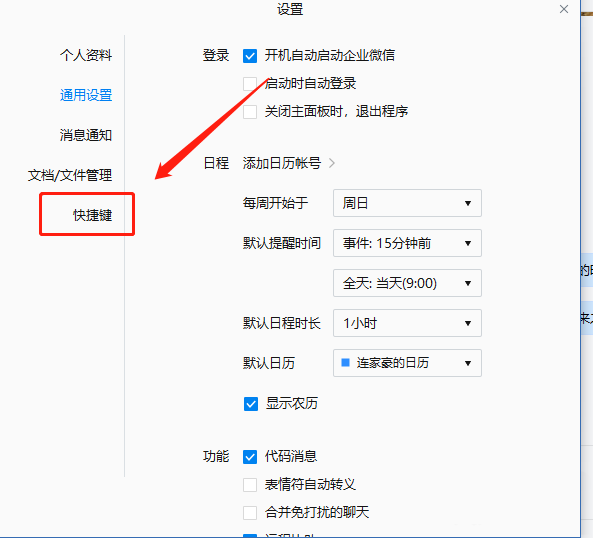Viewport: 593px width, 538px height.
Task: Click the 默认提醒时间 label
Action: click(x=282, y=243)
